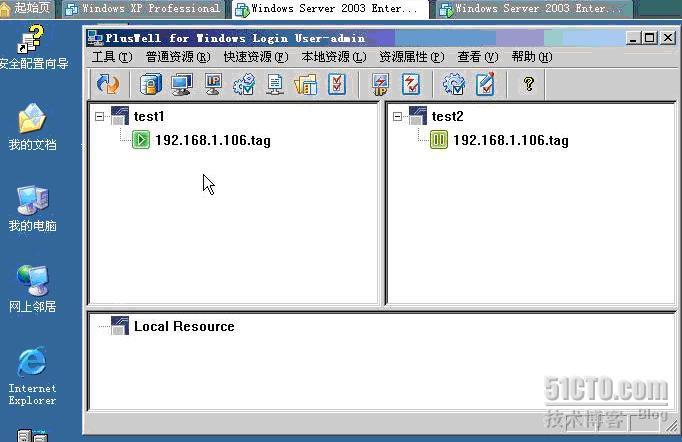
Task: Click the dual monitors toolbar icon
Action: (x=182, y=84)
